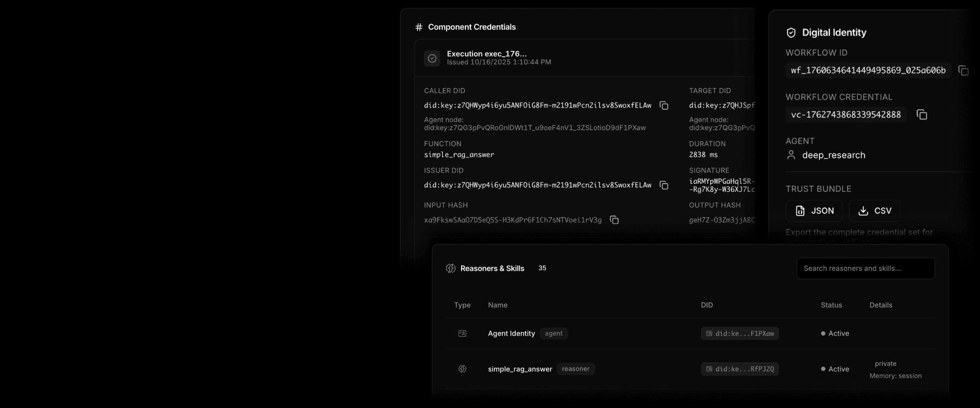Copy the Issuer DID value

pos(664,185)
